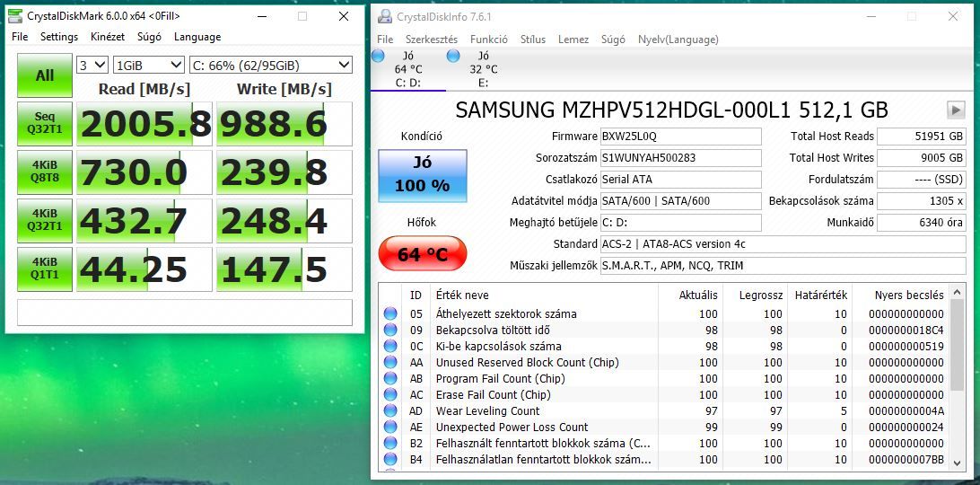The image size is (980, 485).
Task: Open Súgó menu in CrystalDiskInfo
Action: coord(613,40)
